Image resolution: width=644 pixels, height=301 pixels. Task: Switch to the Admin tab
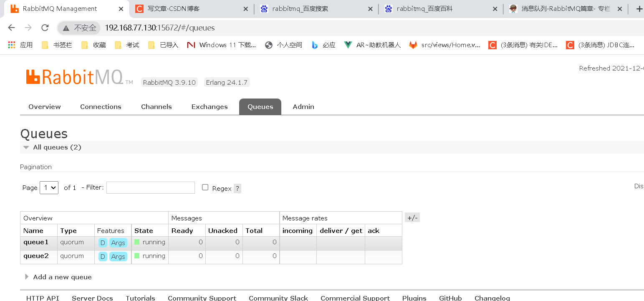(x=303, y=106)
